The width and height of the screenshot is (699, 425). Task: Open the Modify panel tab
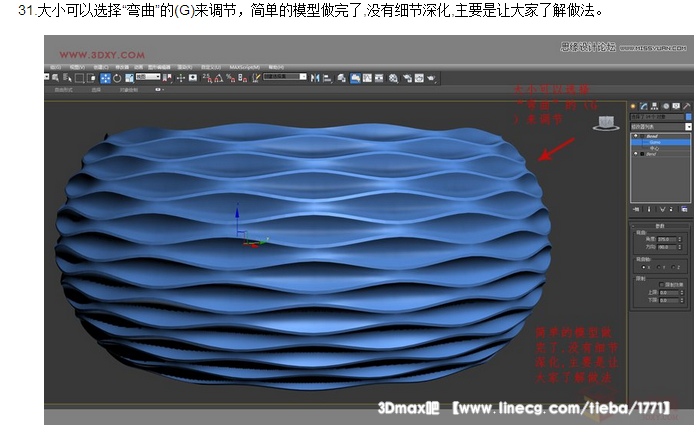643,105
